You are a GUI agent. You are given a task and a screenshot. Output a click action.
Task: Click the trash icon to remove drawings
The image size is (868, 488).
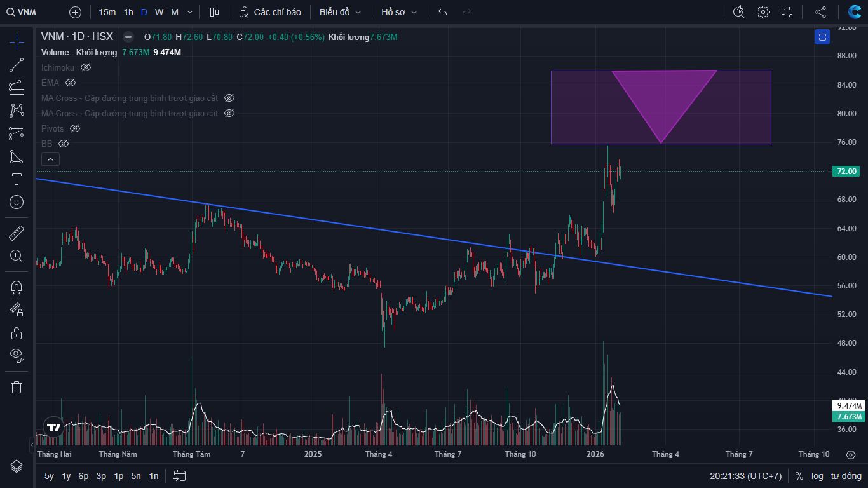17,387
